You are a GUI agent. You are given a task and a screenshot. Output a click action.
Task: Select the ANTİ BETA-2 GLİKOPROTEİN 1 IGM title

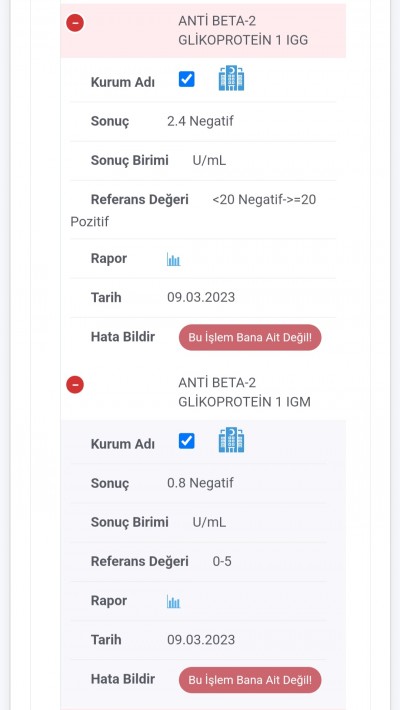pos(245,392)
